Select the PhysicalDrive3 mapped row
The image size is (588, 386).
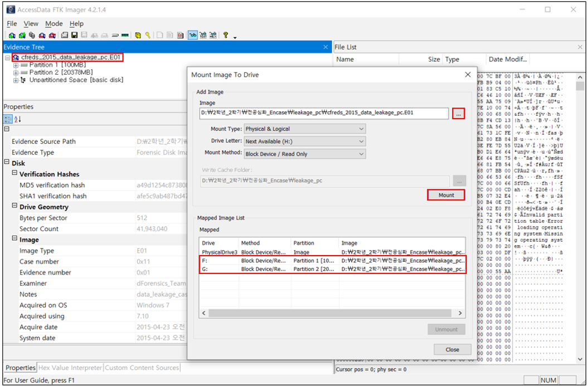click(332, 252)
